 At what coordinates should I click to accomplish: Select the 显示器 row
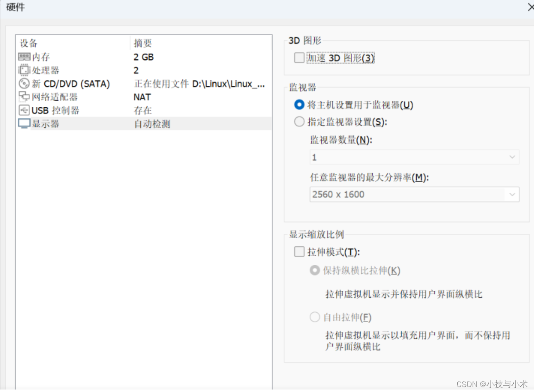[143, 123]
